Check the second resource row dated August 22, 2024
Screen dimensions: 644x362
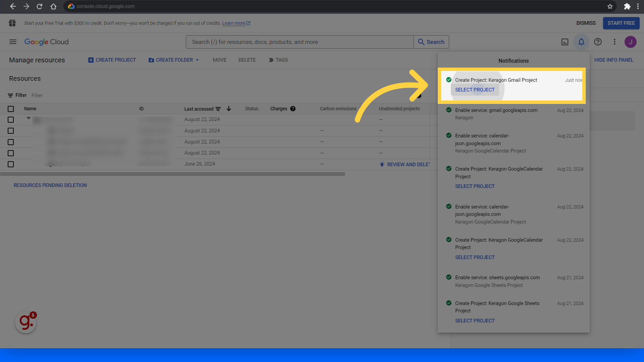(11, 131)
